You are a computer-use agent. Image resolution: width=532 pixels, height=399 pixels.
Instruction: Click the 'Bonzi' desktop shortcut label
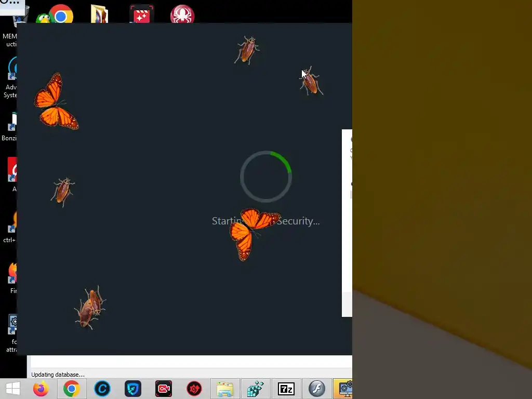9,138
